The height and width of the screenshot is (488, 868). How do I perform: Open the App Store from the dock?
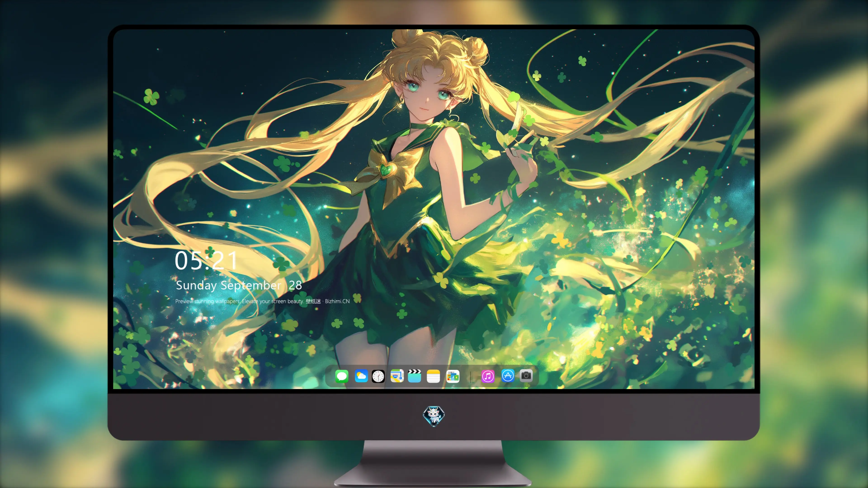[x=507, y=376]
